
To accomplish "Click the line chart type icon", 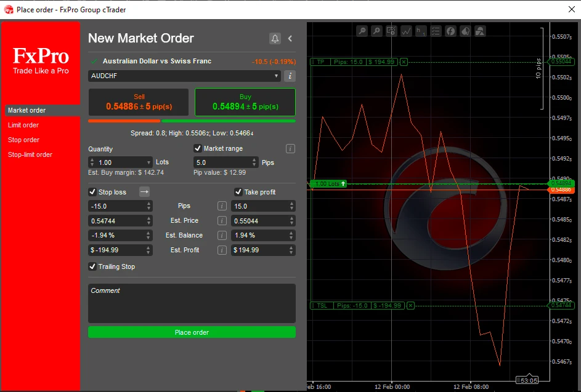I will (x=407, y=31).
